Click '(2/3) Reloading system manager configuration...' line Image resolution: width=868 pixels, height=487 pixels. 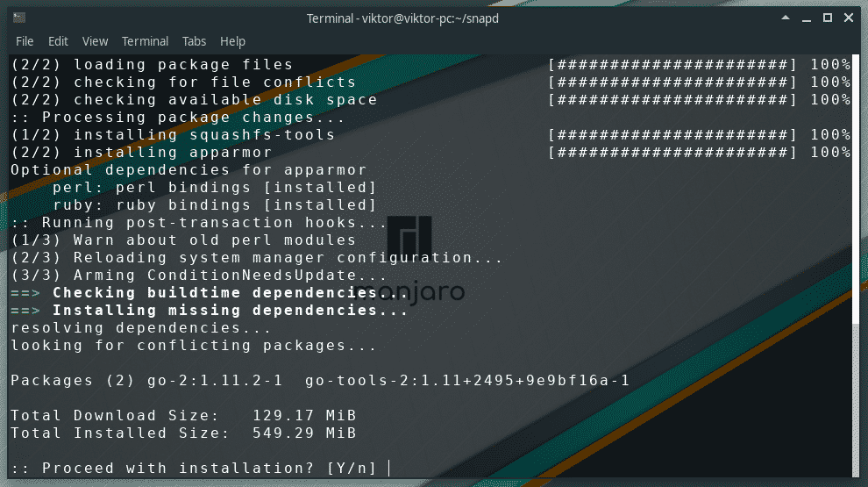tap(256, 258)
